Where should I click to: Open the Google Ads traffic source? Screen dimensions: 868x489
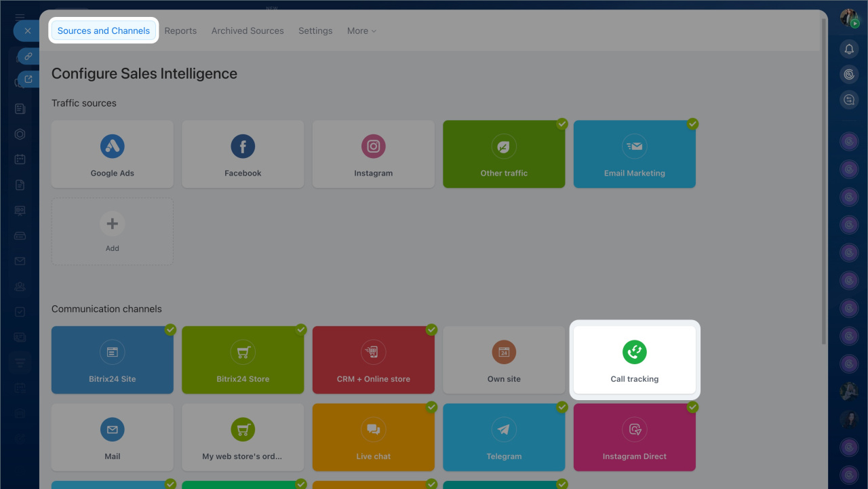[x=113, y=154]
